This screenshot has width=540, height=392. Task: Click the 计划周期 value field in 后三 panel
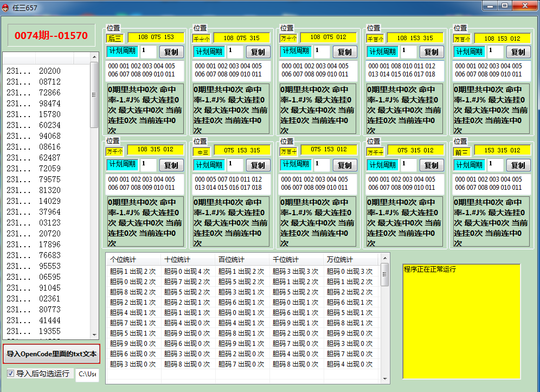pos(149,52)
